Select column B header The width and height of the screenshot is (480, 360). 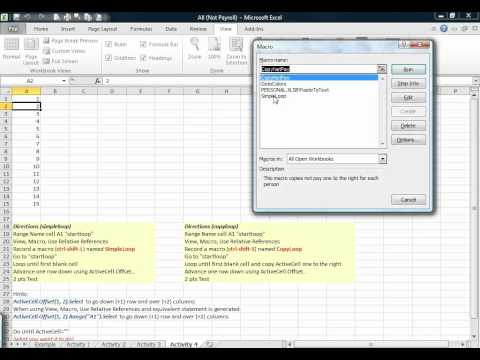tap(55, 91)
